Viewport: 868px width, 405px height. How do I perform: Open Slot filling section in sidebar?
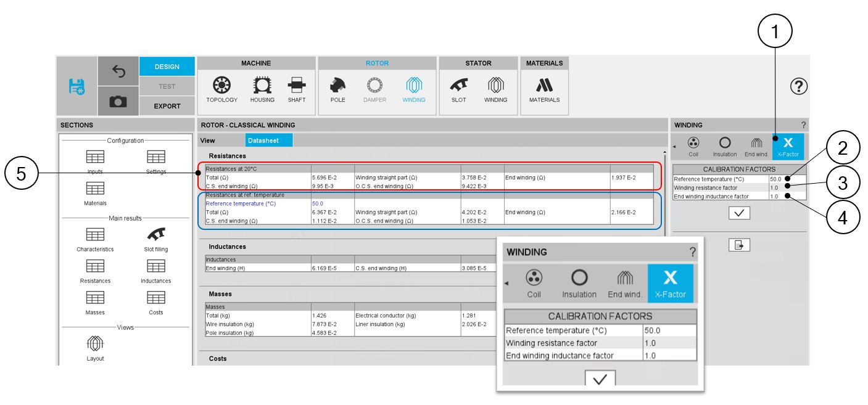tap(155, 238)
